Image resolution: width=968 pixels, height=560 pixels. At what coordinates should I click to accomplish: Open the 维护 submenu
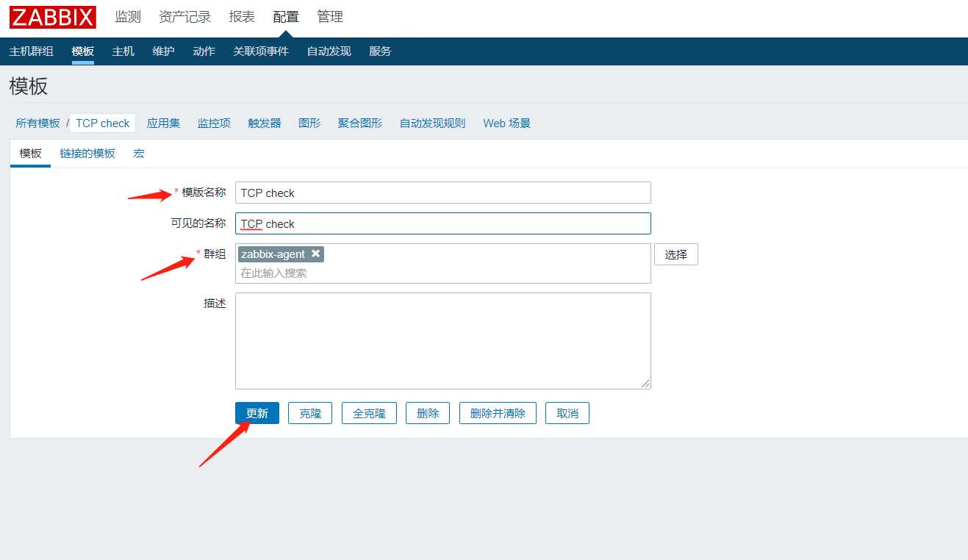pyautogui.click(x=163, y=51)
